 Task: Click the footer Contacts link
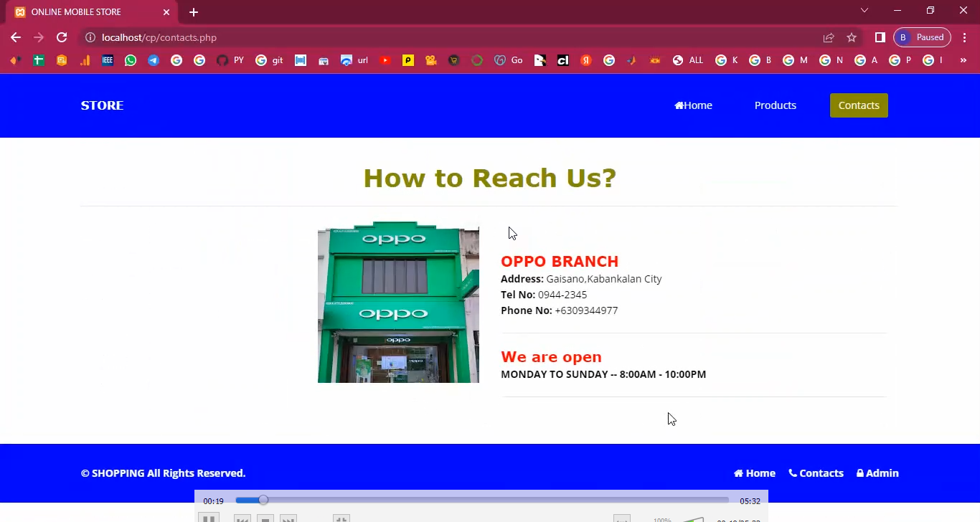[816, 473]
